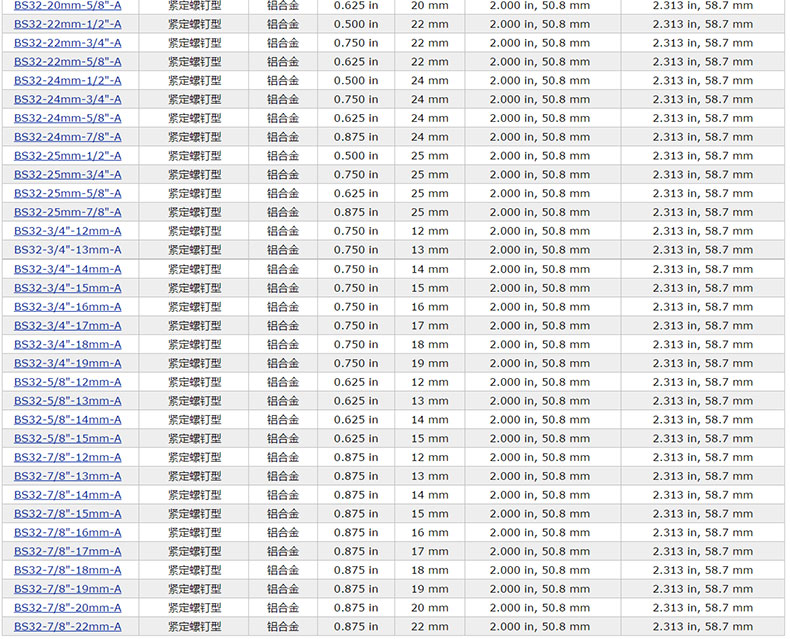Open part BS32-24mm-1/2"-A
Viewport: 790px width, 639px height.
click(68, 80)
